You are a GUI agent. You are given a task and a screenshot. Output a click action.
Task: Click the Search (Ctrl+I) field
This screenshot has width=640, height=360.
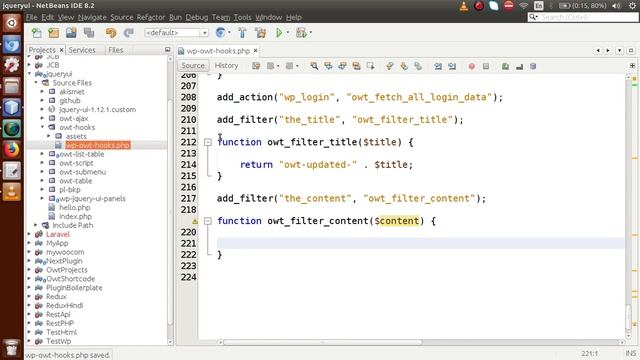[584, 17]
